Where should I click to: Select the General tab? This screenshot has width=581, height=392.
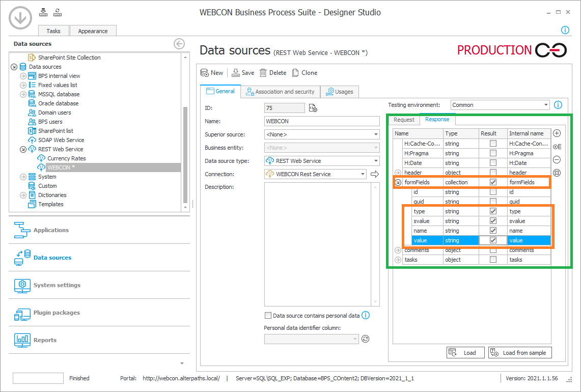220,91
